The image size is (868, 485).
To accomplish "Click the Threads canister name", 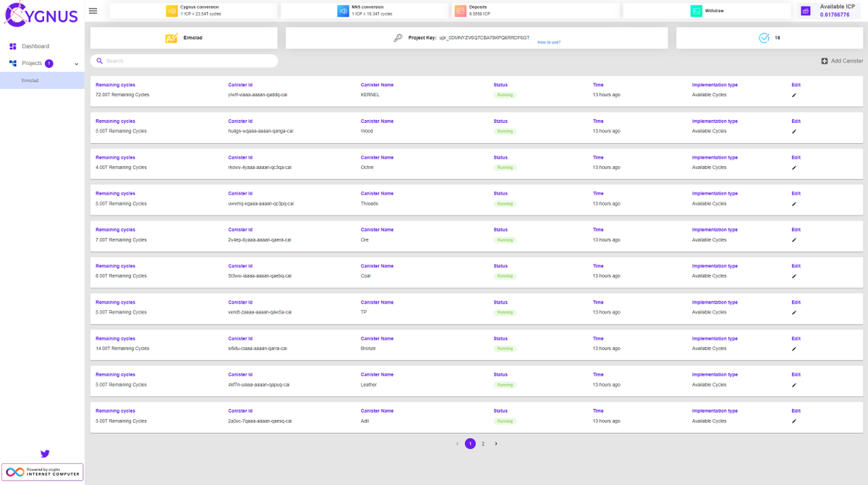I will [369, 204].
